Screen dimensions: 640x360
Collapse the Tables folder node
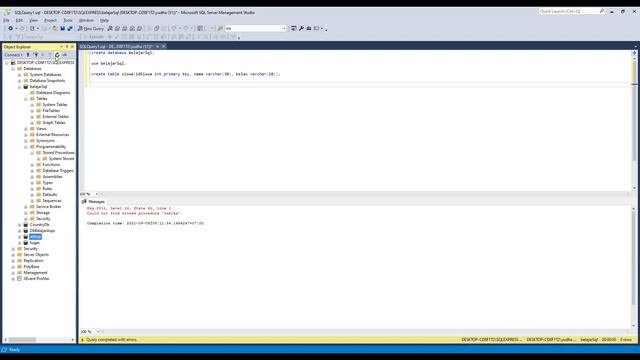pyautogui.click(x=26, y=99)
